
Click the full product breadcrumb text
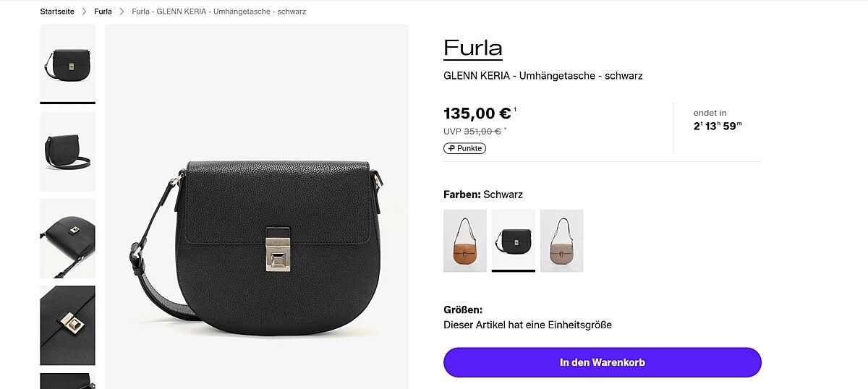click(x=218, y=12)
